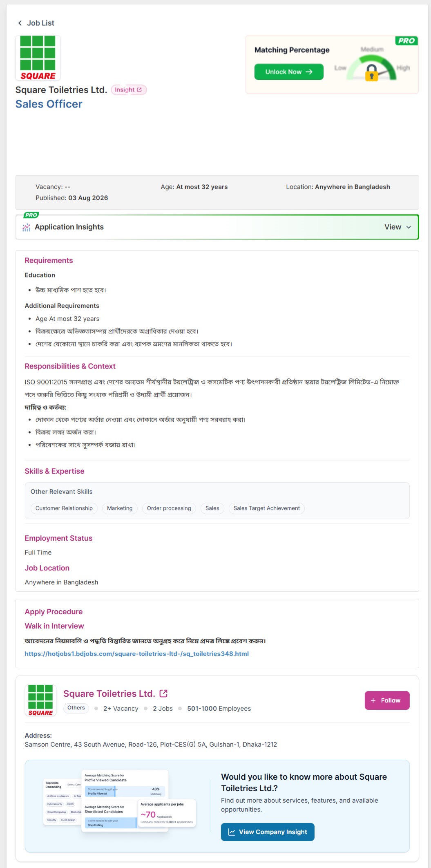Select the Sales Target Achievement tag
The image size is (431, 868).
click(x=267, y=508)
